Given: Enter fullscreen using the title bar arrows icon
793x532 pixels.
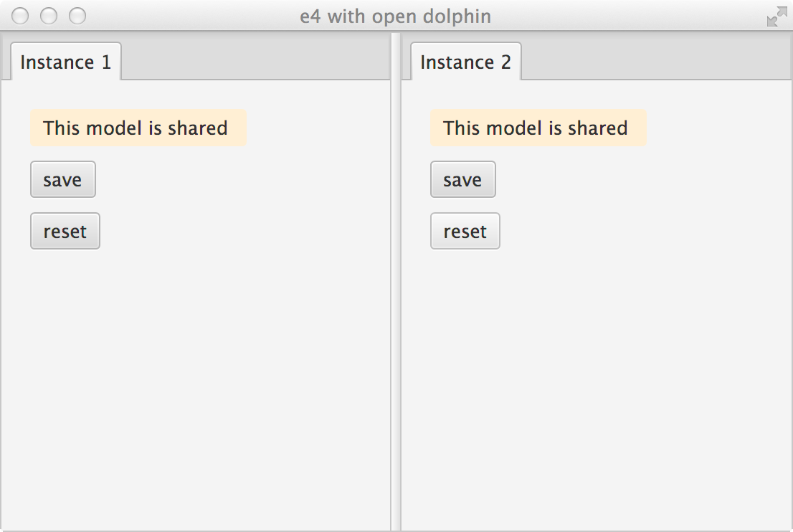Looking at the screenshot, I should [776, 16].
